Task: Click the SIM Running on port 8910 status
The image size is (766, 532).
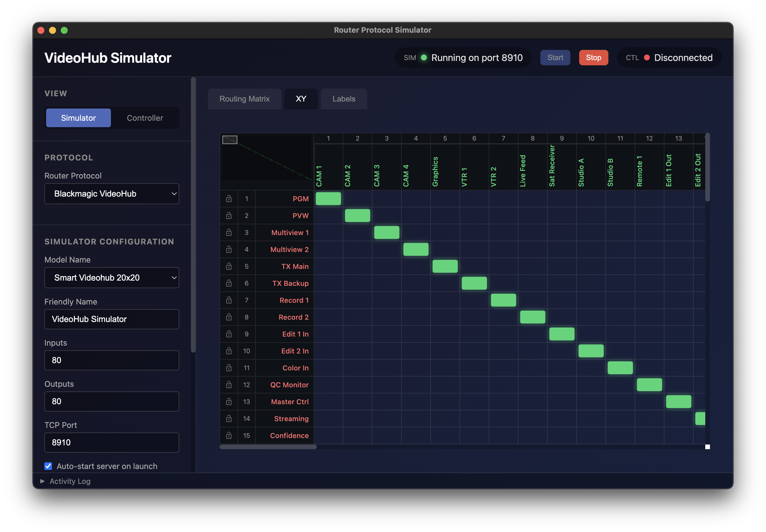Action: [x=463, y=58]
